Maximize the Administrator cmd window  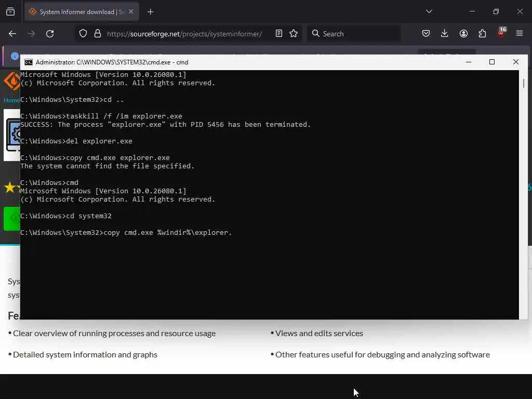click(x=492, y=62)
